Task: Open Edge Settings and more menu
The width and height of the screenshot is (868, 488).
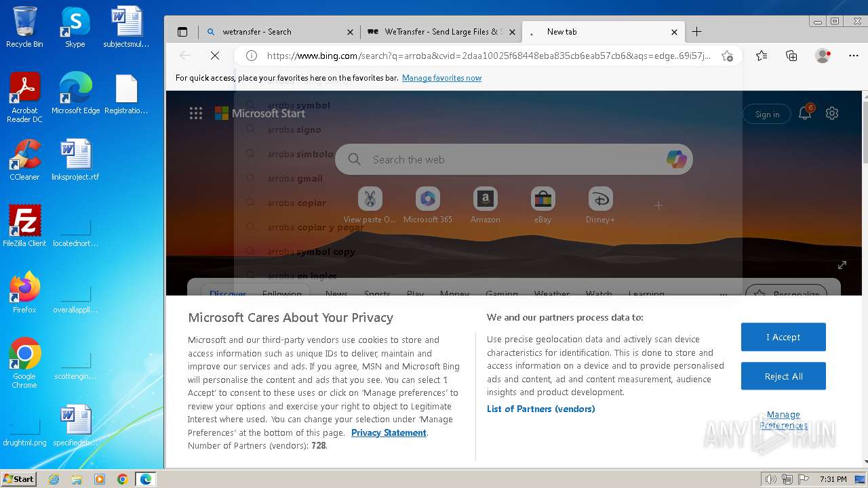Action: click(x=853, y=56)
